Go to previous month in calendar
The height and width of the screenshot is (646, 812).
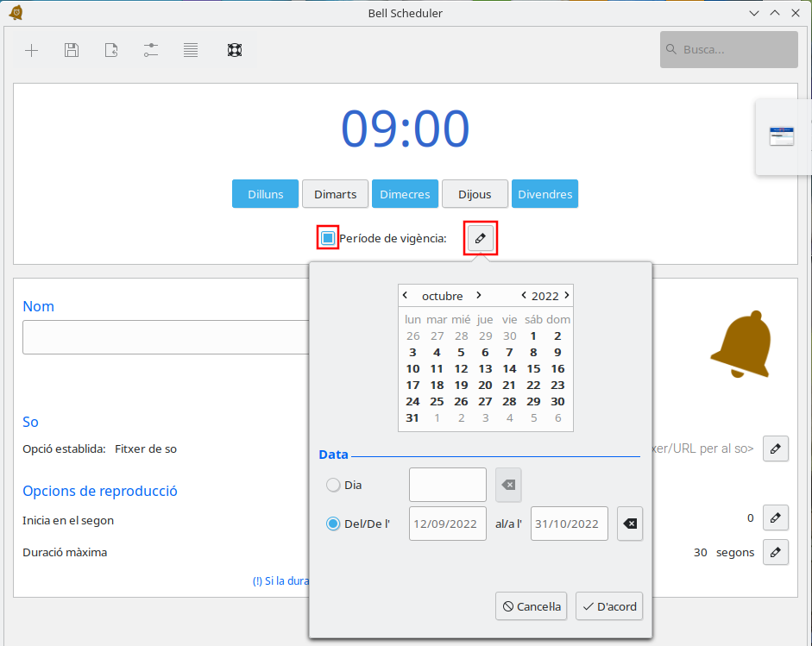(x=406, y=295)
